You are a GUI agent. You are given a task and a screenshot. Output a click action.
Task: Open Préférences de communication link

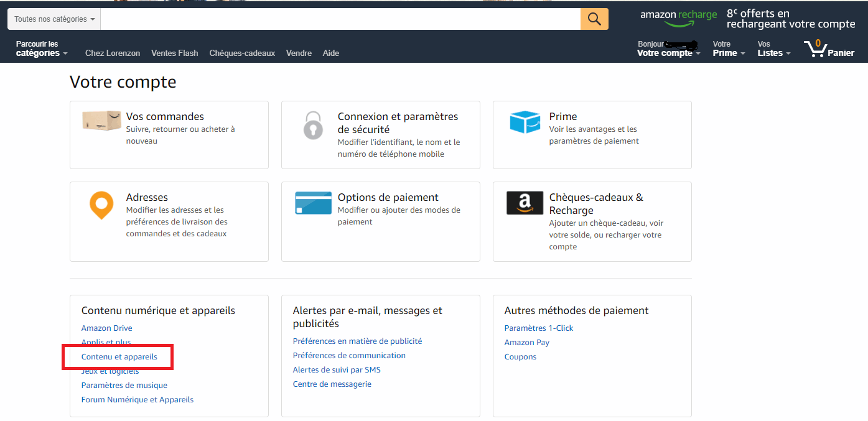[349, 355]
